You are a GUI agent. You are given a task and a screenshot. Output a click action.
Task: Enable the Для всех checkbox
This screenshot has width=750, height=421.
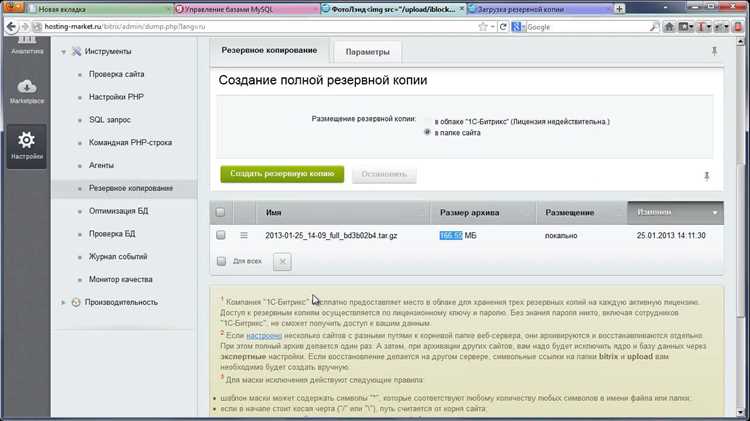click(x=221, y=261)
